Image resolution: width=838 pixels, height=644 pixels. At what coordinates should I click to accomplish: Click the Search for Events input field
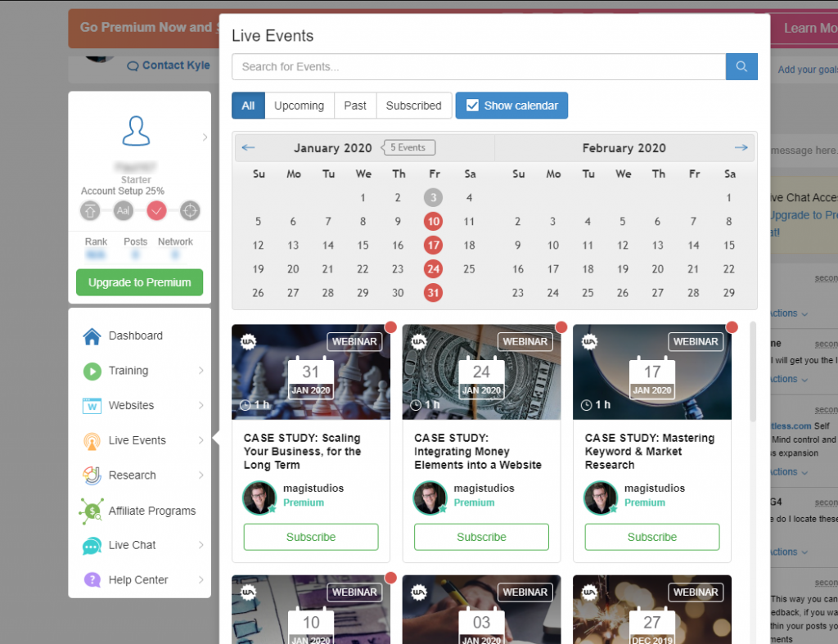point(479,66)
